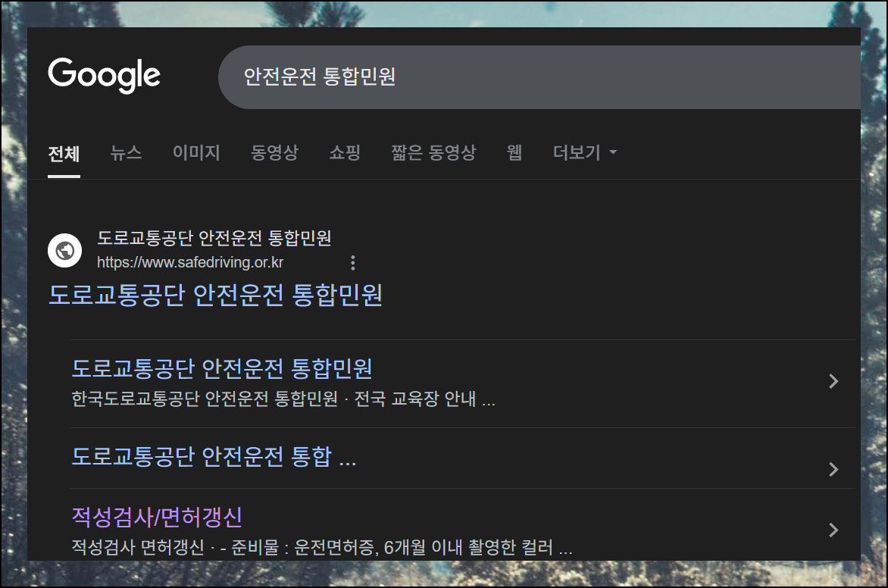Open main result title 도로교통공단 안전운전 통합민원

pos(215,295)
